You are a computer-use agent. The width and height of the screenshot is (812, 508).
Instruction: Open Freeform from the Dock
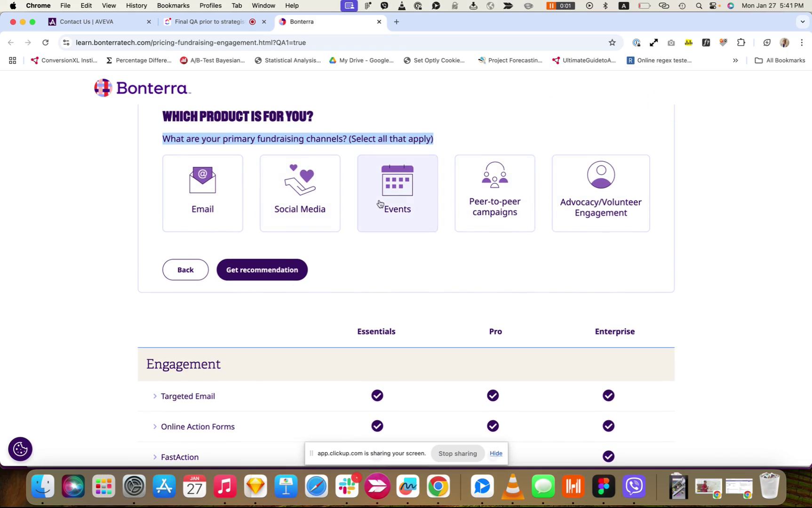click(408, 486)
